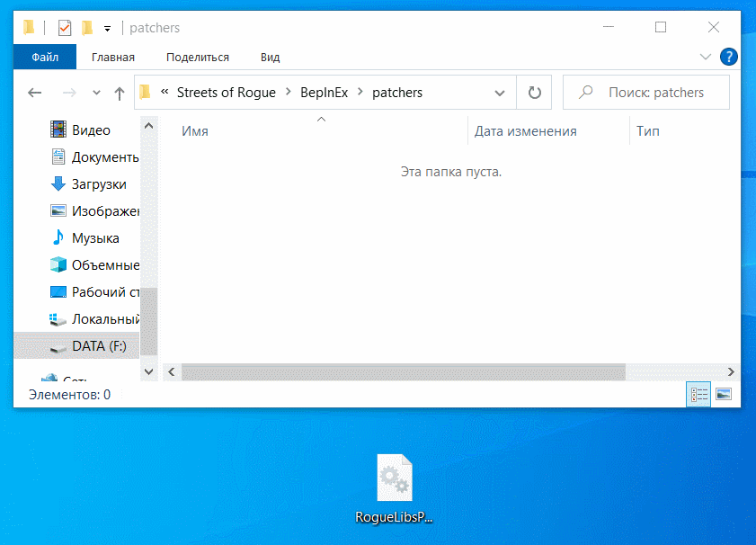Open the Файл menu tab

(45, 57)
